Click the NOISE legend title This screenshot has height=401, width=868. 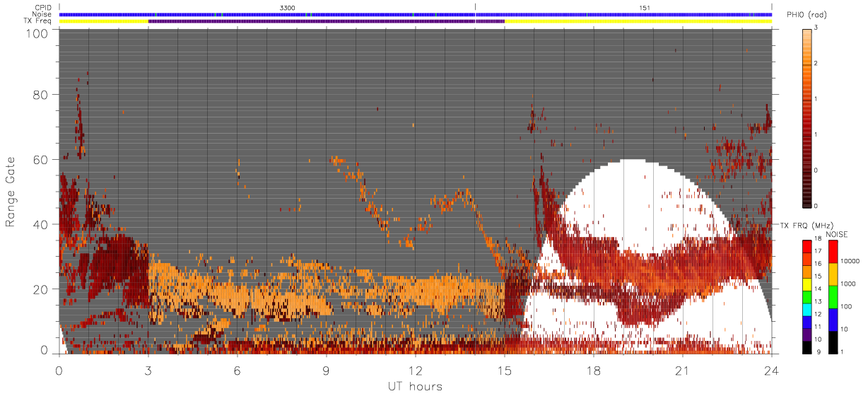pos(837,233)
